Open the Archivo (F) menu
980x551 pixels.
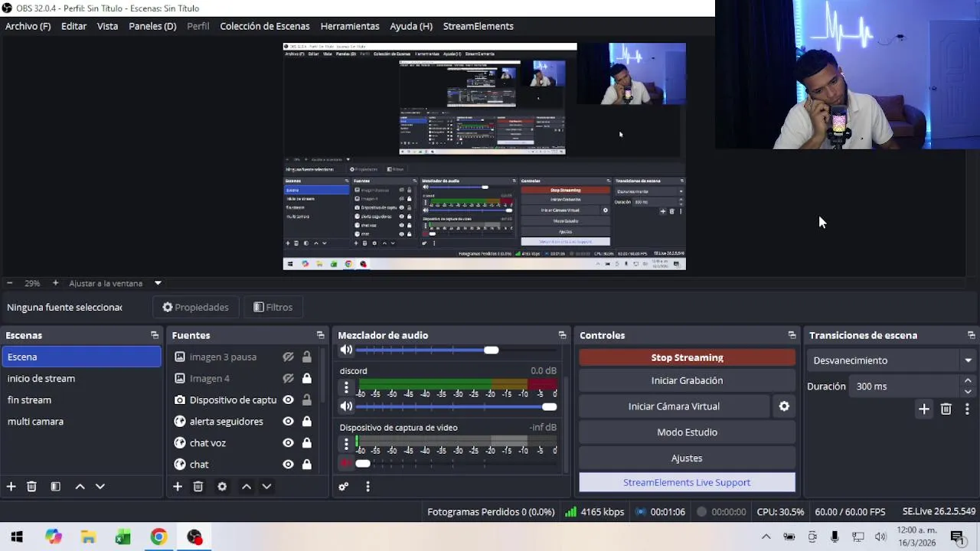coord(28,26)
